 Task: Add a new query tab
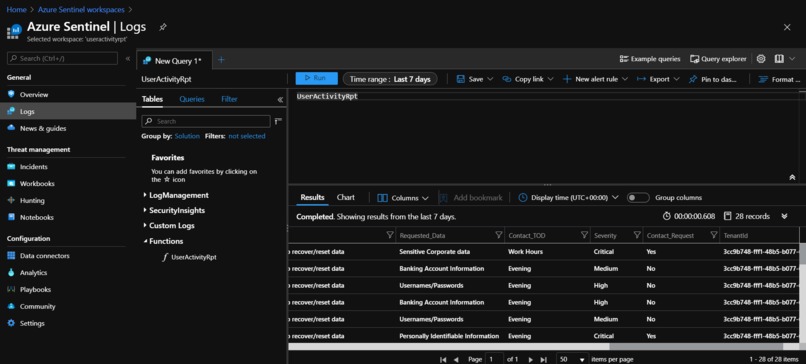click(x=221, y=60)
